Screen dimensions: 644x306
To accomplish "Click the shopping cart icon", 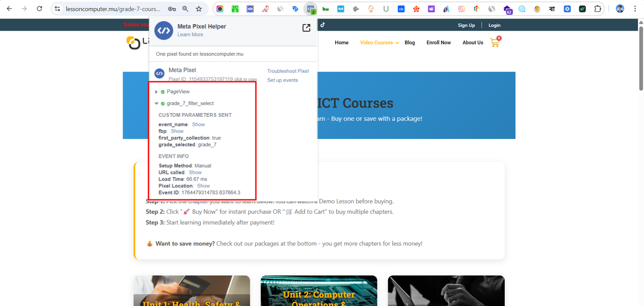I will point(495,43).
